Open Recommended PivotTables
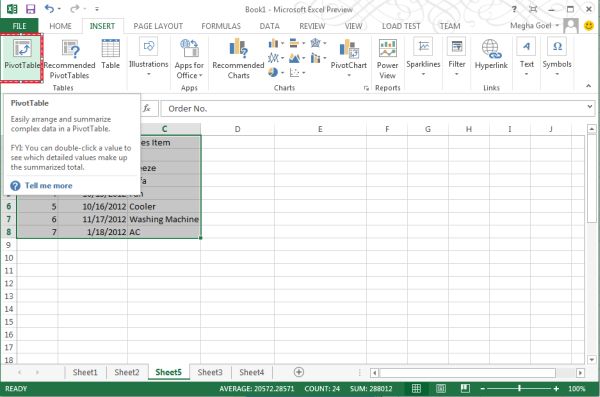Screen dimensions: 600x397 69,59
